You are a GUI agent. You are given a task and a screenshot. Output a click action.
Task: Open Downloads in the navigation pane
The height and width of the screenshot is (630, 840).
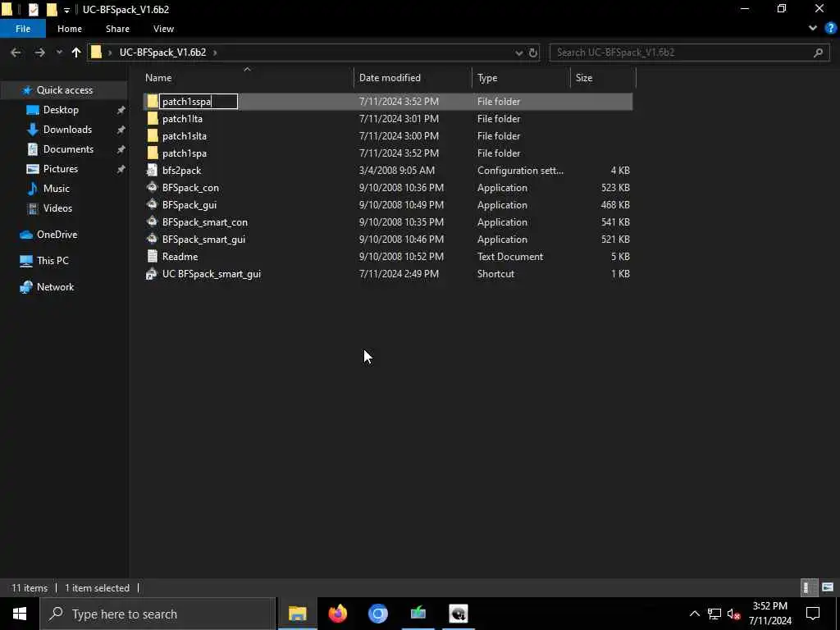67,130
